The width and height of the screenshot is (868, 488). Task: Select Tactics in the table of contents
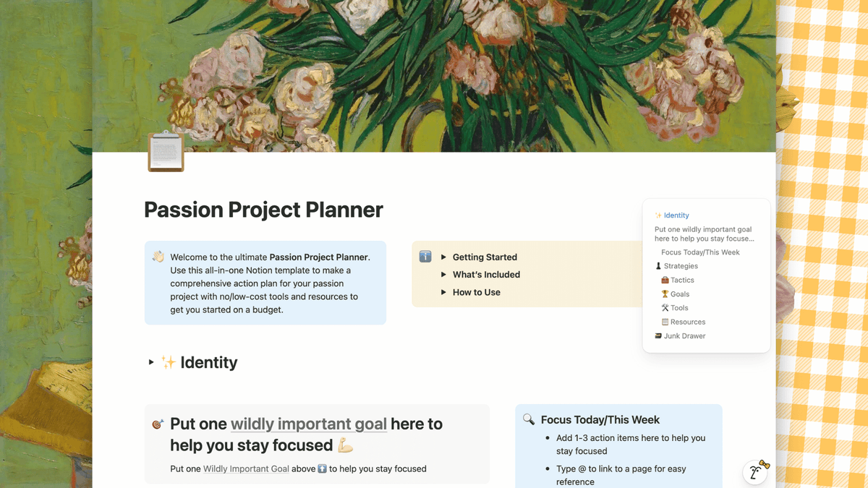pos(682,280)
